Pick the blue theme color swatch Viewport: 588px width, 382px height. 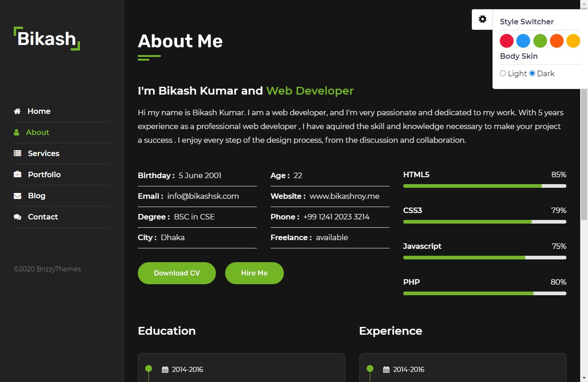coord(523,41)
